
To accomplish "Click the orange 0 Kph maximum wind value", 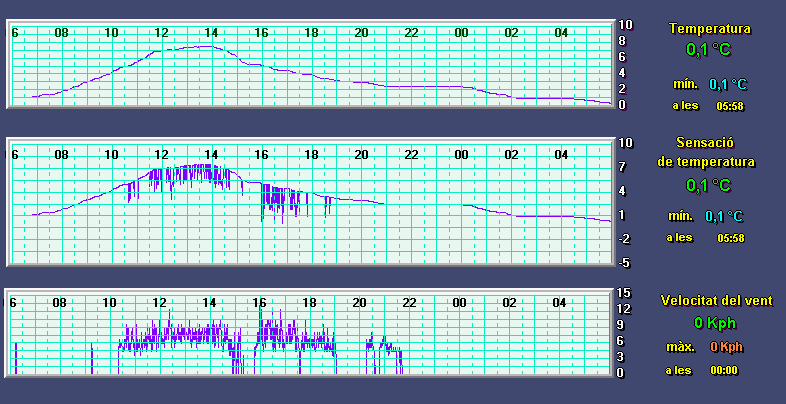I will [x=726, y=347].
